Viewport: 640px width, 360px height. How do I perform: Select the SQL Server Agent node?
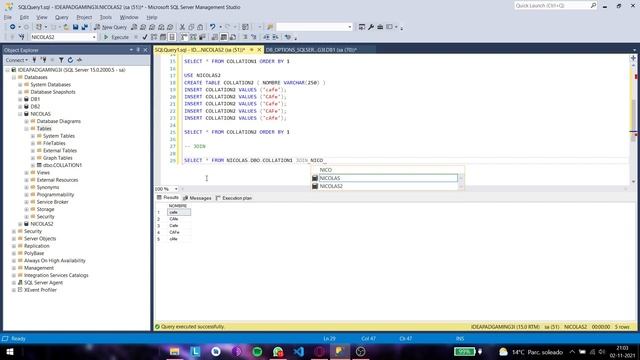pyautogui.click(x=43, y=282)
